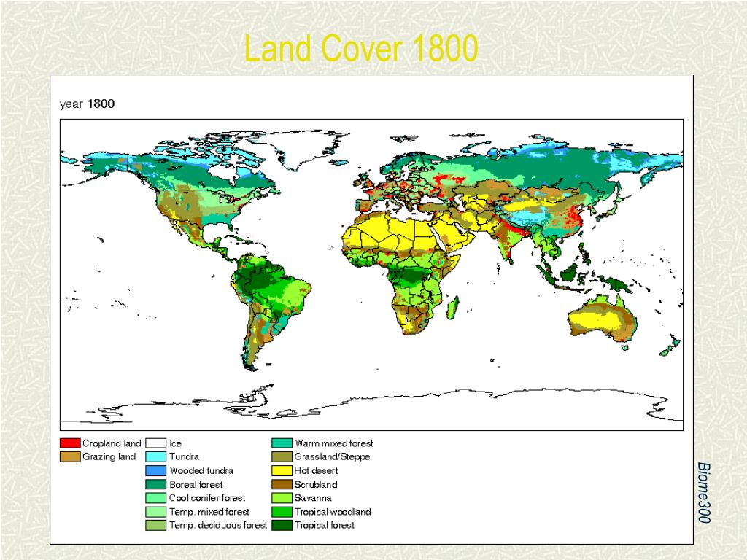The width and height of the screenshot is (747, 560).
Task: Click the 'year 1800' label
Action: coord(88,104)
